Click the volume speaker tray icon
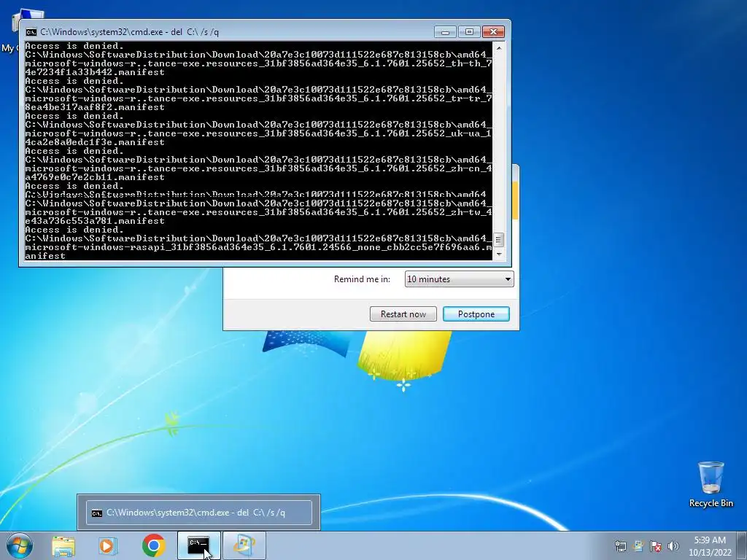Image resolution: width=747 pixels, height=560 pixels. click(673, 546)
